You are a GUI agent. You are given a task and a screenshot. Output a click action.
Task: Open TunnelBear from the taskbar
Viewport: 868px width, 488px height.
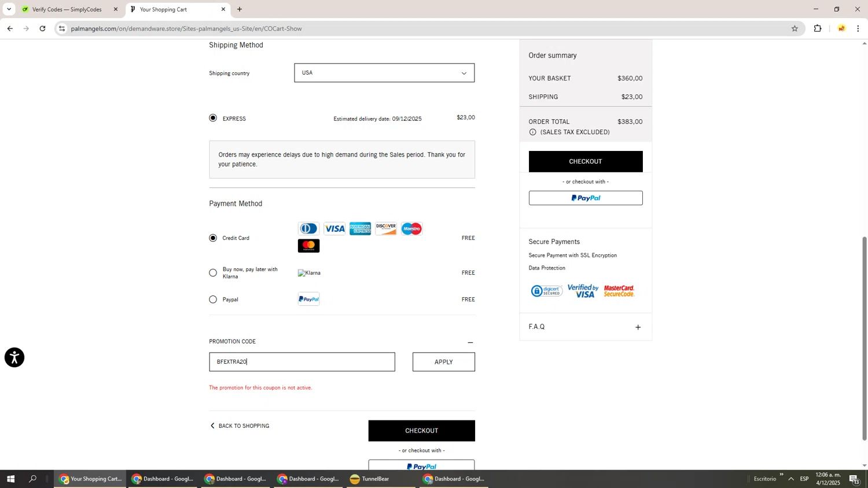click(381, 479)
